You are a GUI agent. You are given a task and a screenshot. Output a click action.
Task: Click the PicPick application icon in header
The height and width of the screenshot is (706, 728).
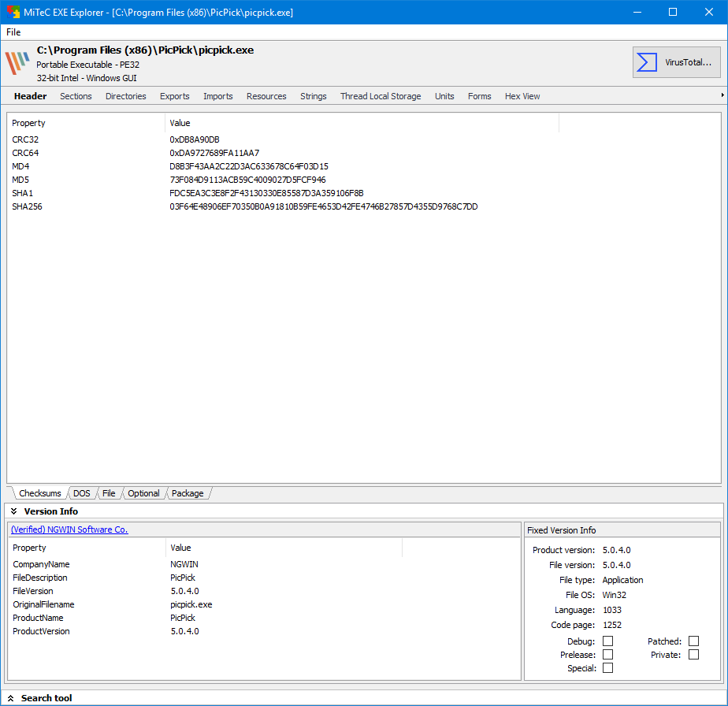(x=17, y=63)
